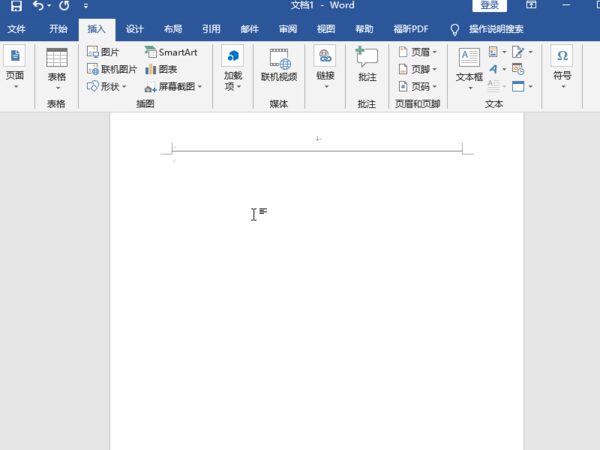Open the 布局 tab
Screen dimensions: 600x450
(173, 29)
